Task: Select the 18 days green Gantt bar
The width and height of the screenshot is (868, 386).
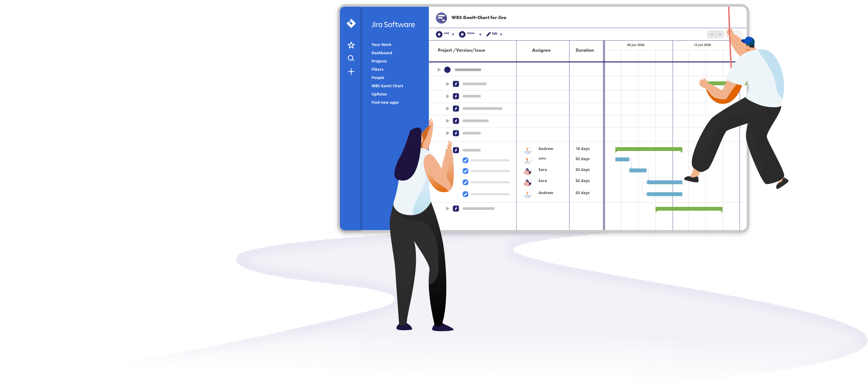Action: pos(649,149)
